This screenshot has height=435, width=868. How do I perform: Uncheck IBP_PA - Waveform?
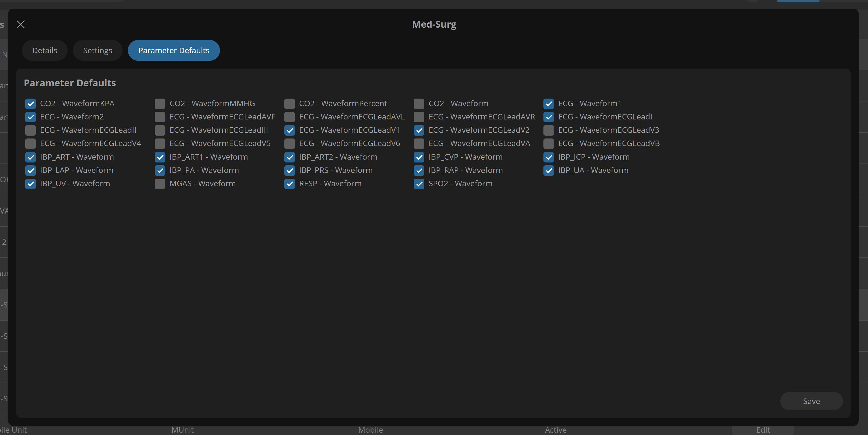(160, 171)
